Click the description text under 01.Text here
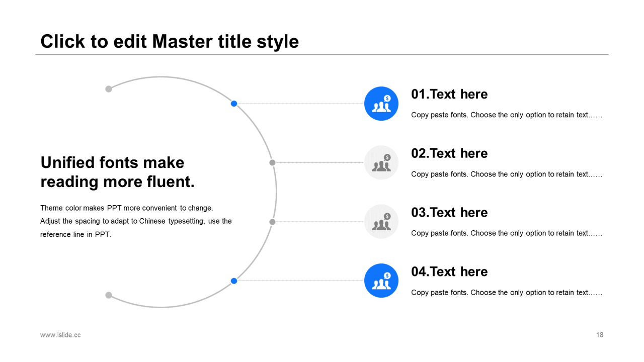This screenshot has height=362, width=644. click(x=506, y=115)
